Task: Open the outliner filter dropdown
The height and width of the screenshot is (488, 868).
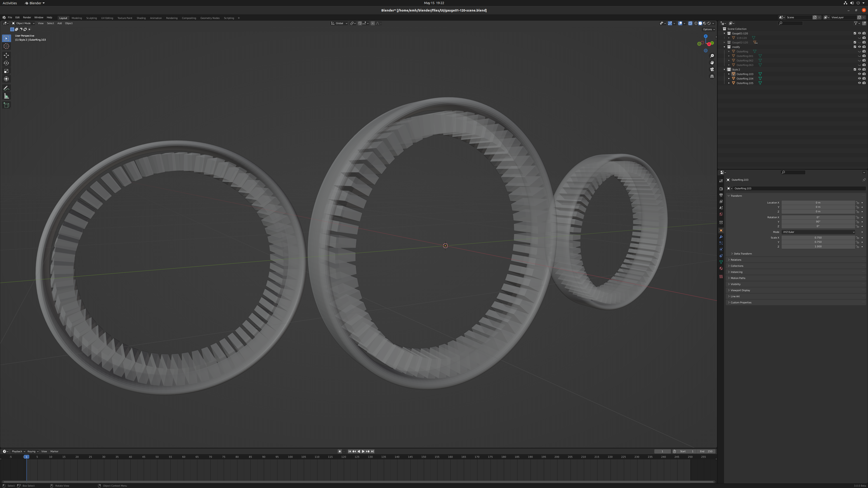Action: [857, 23]
